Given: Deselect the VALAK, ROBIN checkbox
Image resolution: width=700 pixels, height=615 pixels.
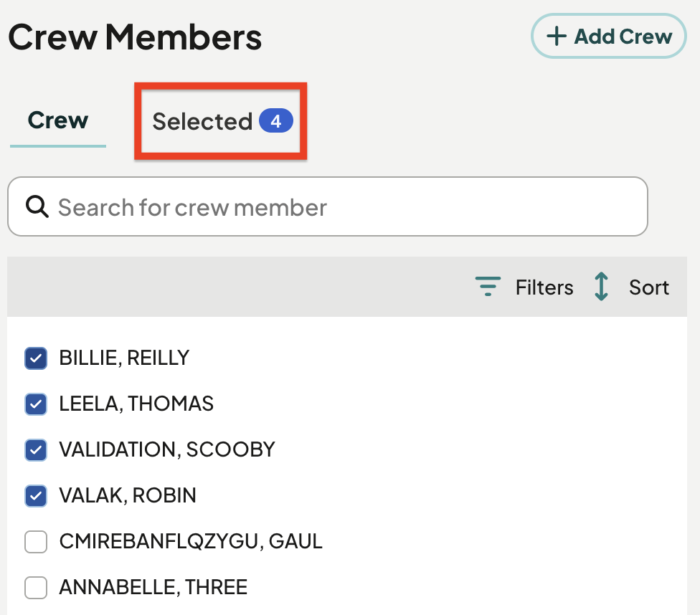Looking at the screenshot, I should coord(36,496).
